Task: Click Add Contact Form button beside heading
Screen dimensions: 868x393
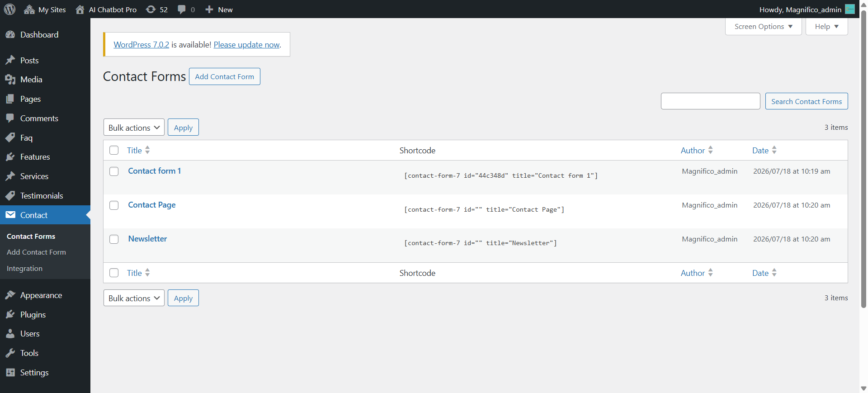Action: tap(225, 76)
